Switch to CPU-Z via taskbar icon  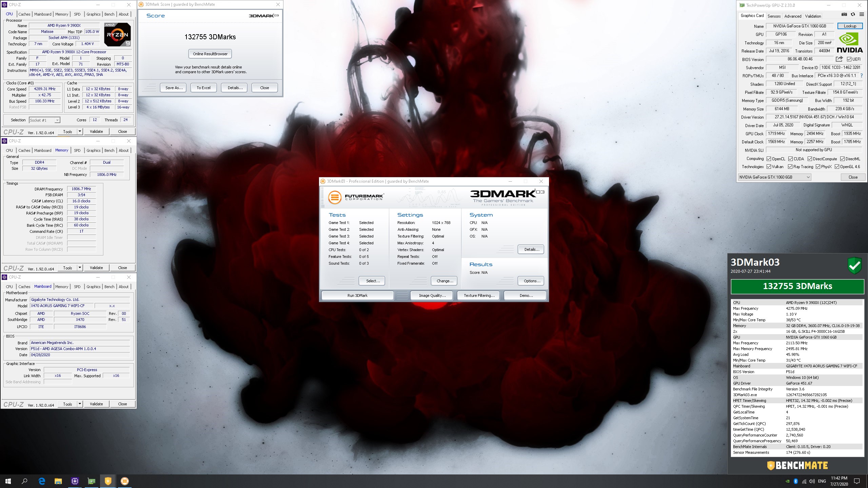coord(75,481)
